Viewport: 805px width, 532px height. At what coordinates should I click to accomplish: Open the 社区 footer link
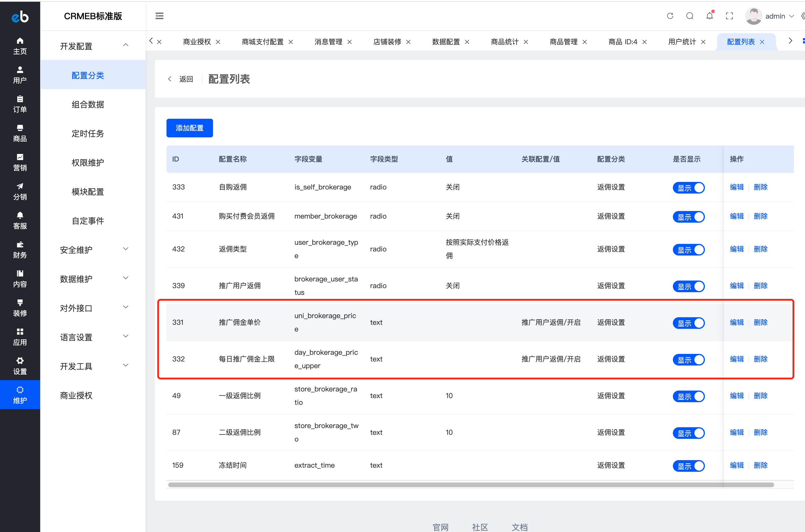(480, 527)
